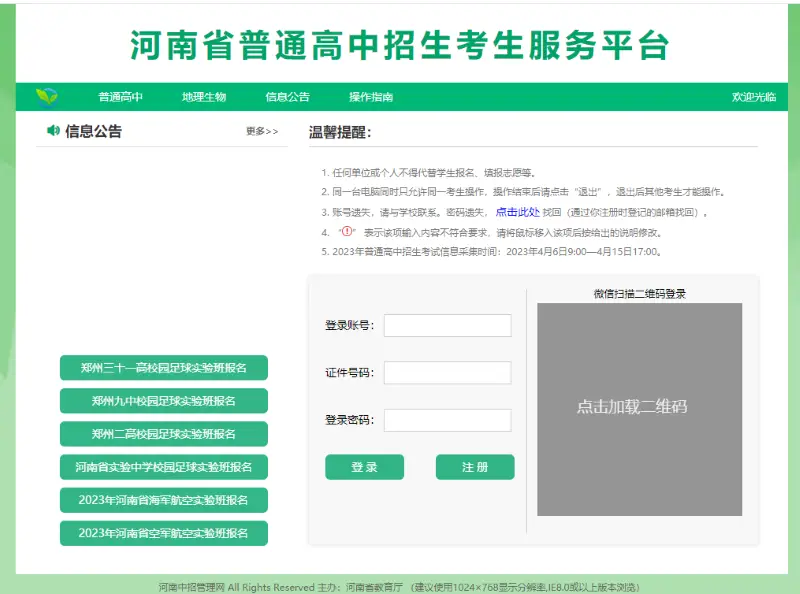The width and height of the screenshot is (800, 594).
Task: Open 河南省实验中学校园足球实验班报名
Action: pyautogui.click(x=162, y=467)
